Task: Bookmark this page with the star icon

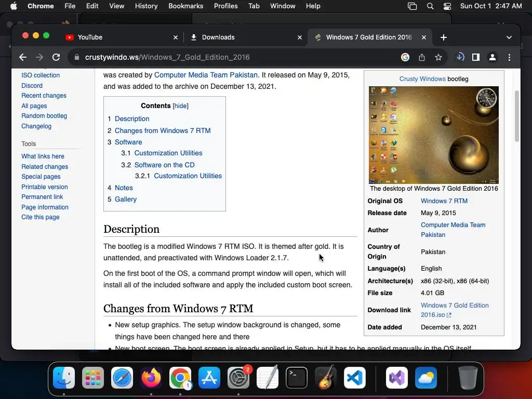Action: [x=438, y=57]
